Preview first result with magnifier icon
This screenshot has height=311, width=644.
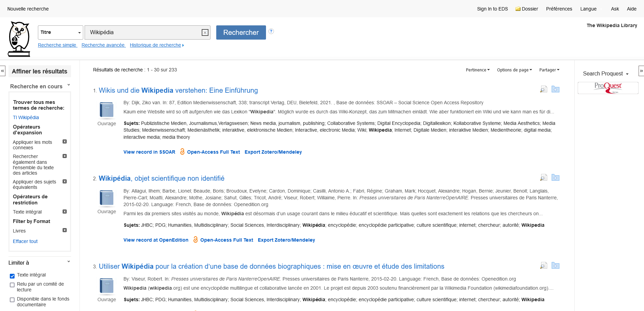(x=543, y=89)
